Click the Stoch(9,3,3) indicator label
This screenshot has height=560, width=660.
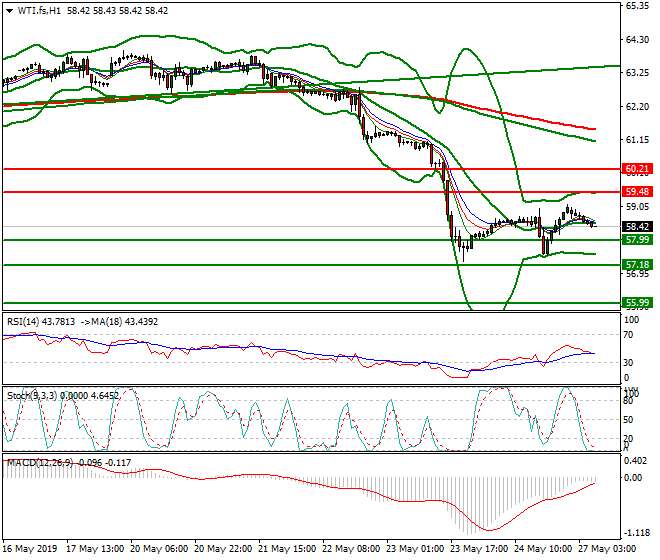tap(32, 396)
